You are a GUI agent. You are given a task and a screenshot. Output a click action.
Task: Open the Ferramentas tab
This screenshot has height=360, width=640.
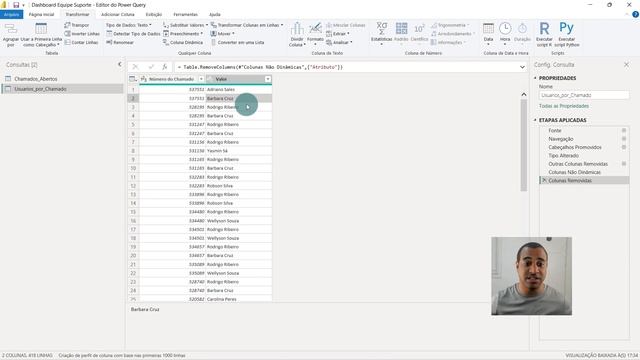(x=185, y=14)
